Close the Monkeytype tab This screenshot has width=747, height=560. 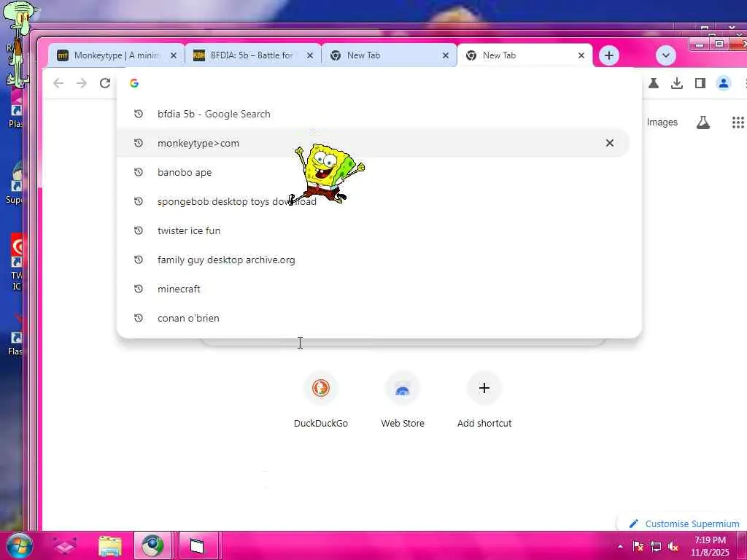pos(174,55)
